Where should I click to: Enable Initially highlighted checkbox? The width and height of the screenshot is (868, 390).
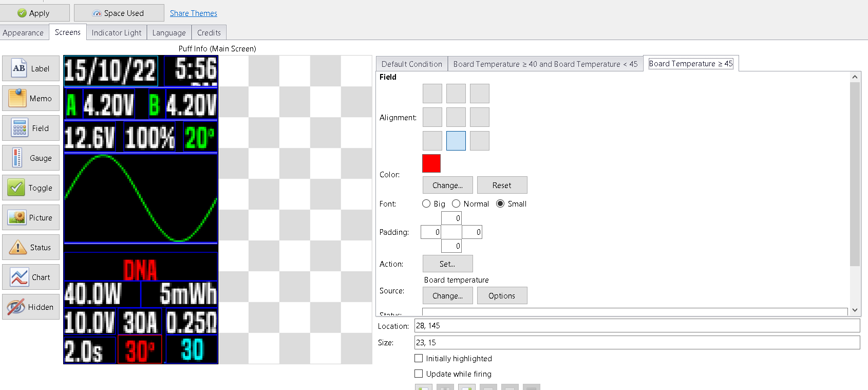[419, 359]
